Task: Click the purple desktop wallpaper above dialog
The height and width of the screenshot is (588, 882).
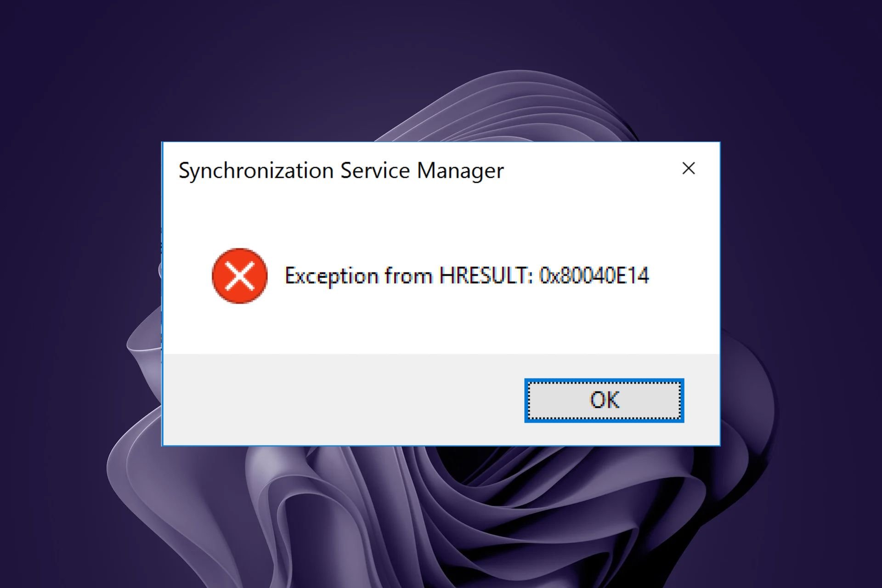Action: (x=441, y=69)
